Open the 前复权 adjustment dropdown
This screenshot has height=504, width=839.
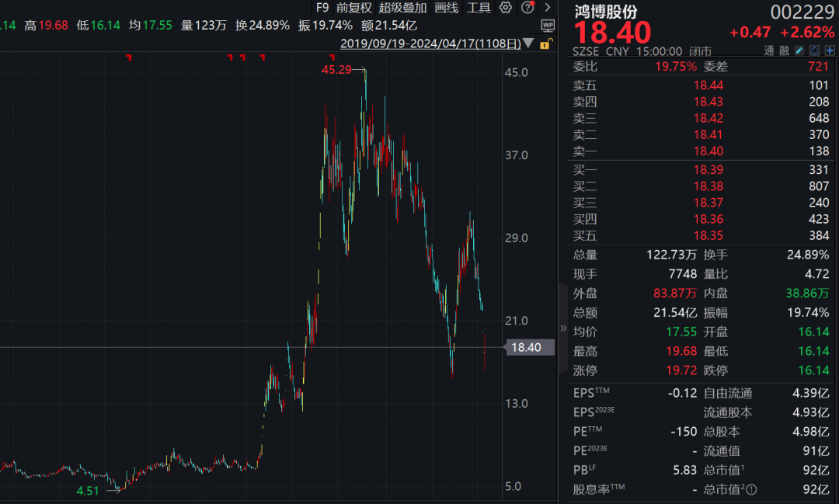pos(354,8)
